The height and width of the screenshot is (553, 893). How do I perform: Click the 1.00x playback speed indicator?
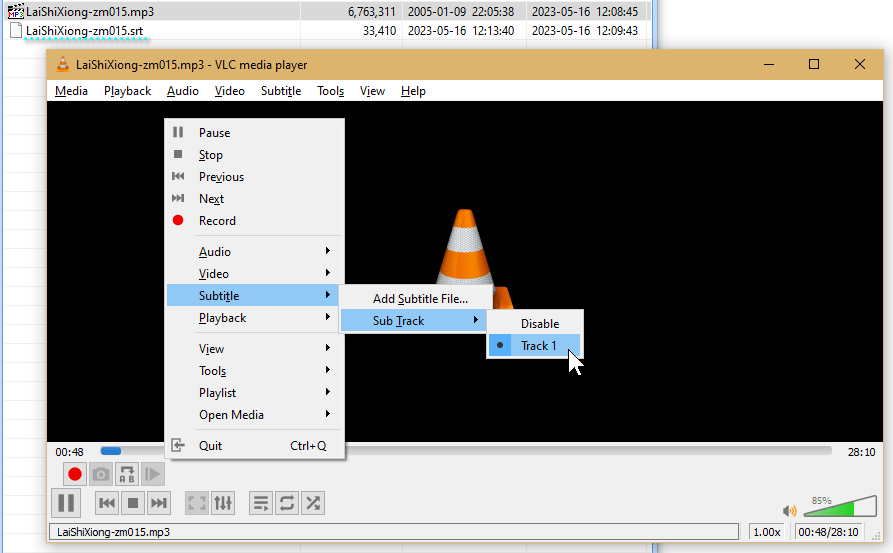tap(767, 532)
